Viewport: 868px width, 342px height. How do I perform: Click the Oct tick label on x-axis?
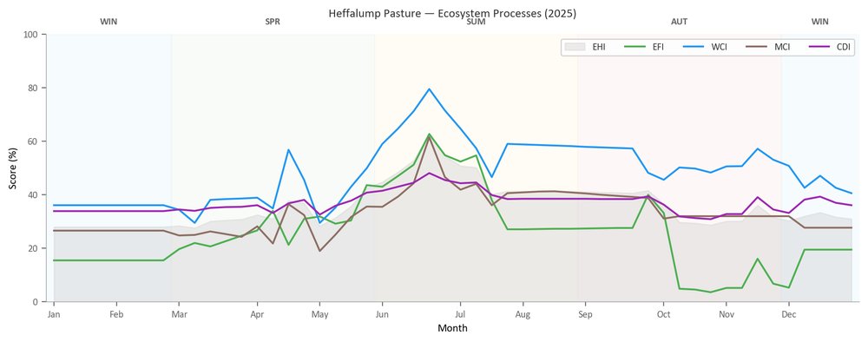pyautogui.click(x=664, y=315)
